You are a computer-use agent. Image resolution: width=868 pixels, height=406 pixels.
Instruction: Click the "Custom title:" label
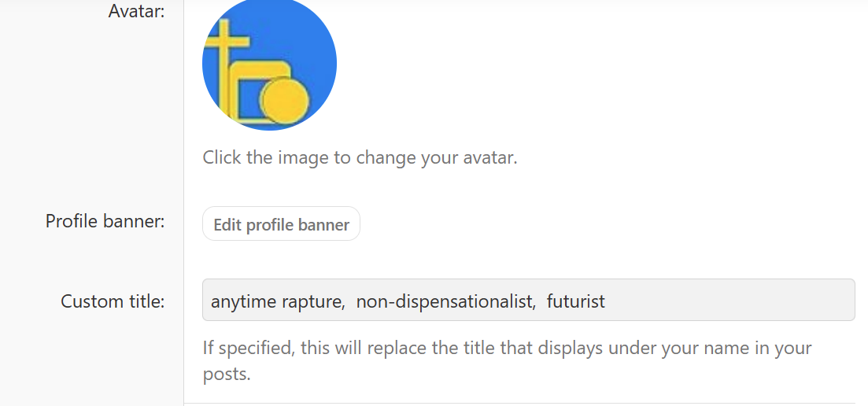click(113, 301)
